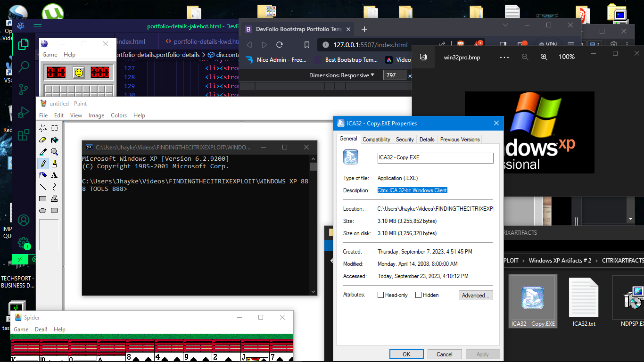644x362 pixels.
Task: Click the Command Prompt vertical scrollbar
Action: (x=313, y=225)
